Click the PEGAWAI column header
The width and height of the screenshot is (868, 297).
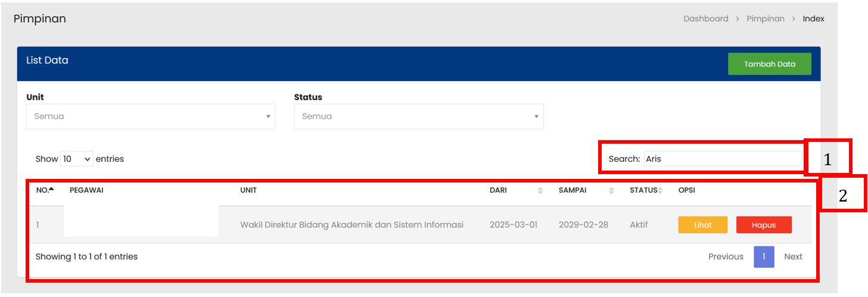[86, 190]
